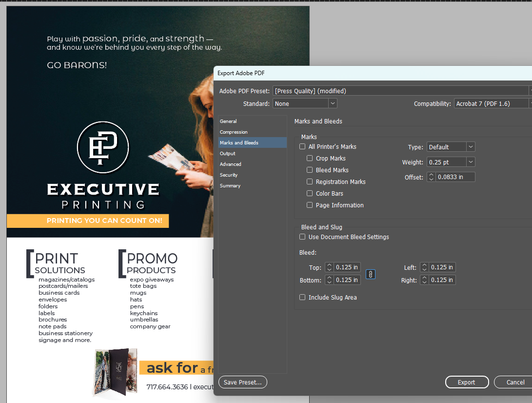Enable Page Information checkbox
Viewport: 532px width, 403px height.
click(310, 205)
